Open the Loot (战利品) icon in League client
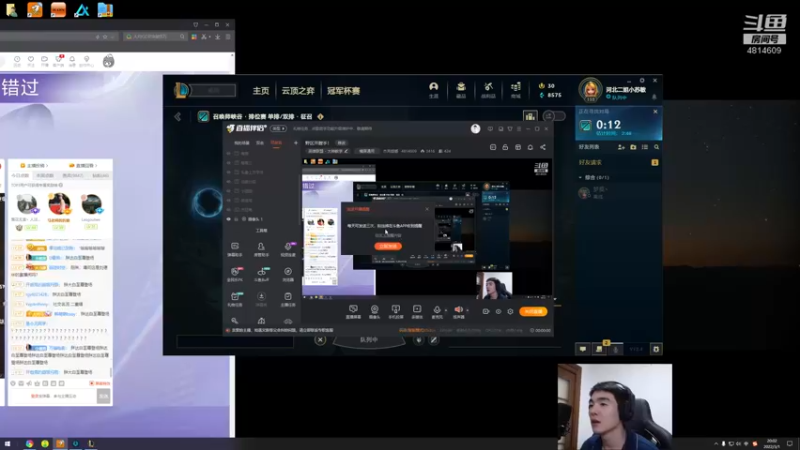This screenshot has width=800, height=450. (488, 87)
